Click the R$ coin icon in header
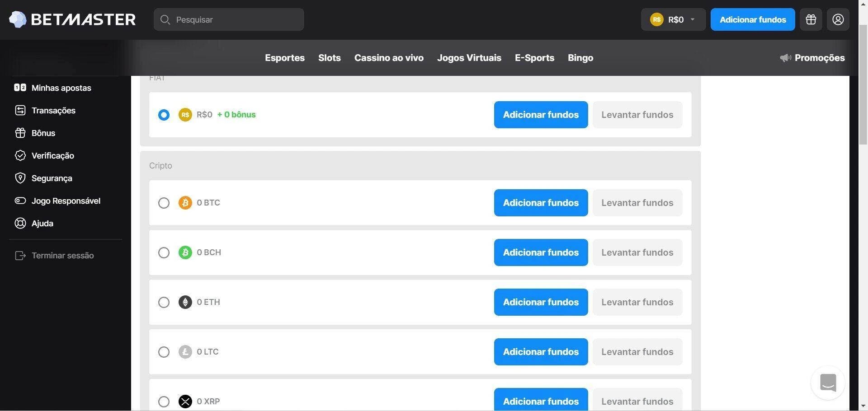 [x=657, y=19]
